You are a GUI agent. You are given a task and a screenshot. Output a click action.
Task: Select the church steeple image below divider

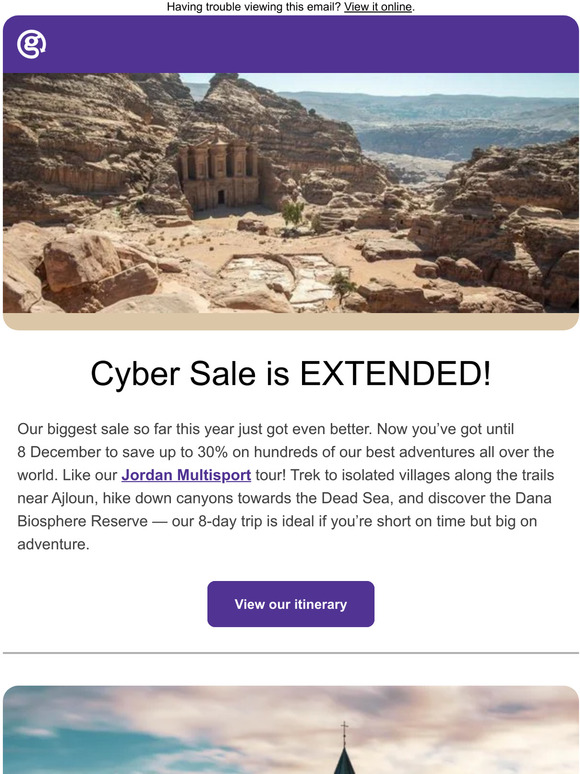pos(291,730)
